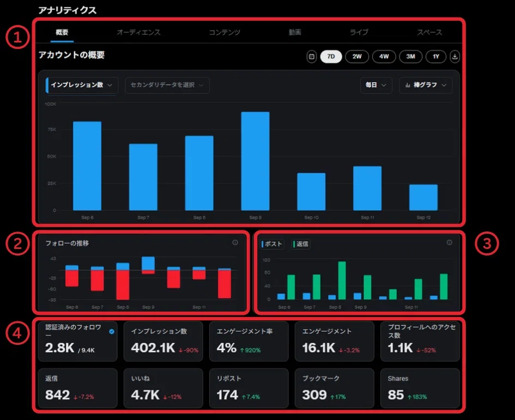Select the 3M time range

click(410, 57)
